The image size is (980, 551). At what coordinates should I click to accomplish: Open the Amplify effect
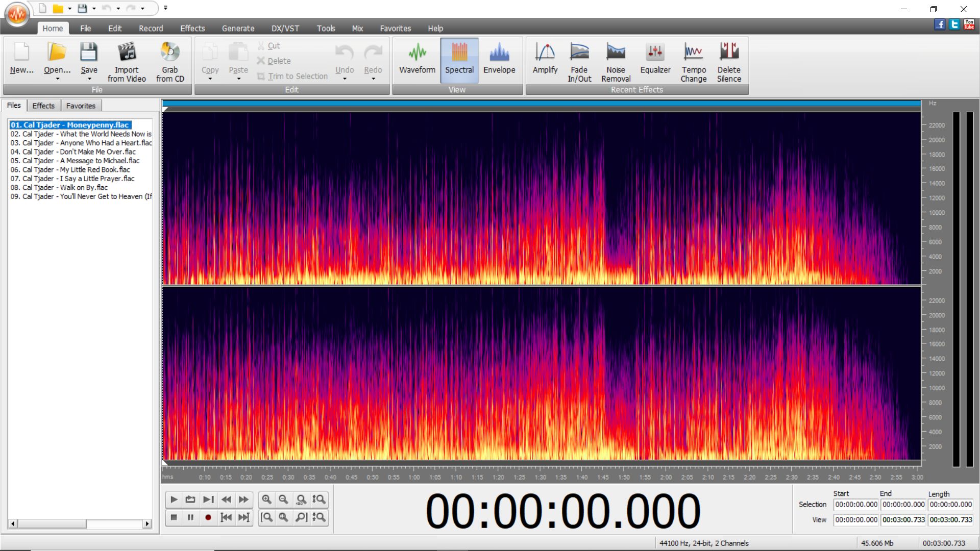point(545,60)
